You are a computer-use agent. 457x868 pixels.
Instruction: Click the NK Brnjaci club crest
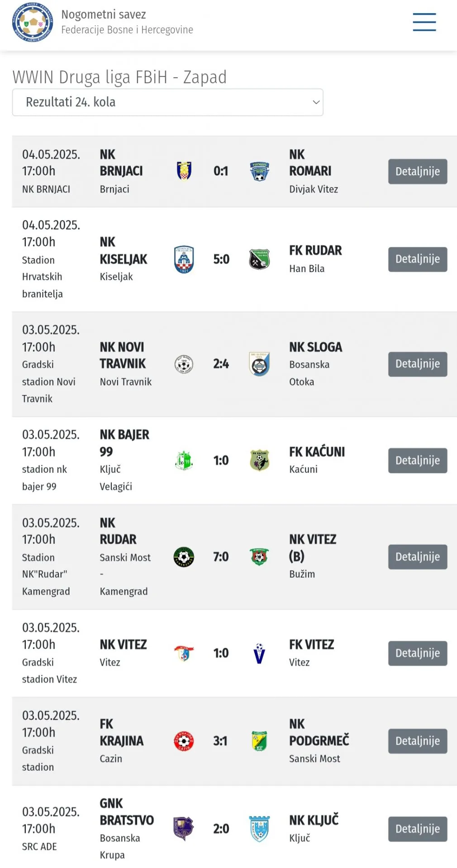(184, 171)
